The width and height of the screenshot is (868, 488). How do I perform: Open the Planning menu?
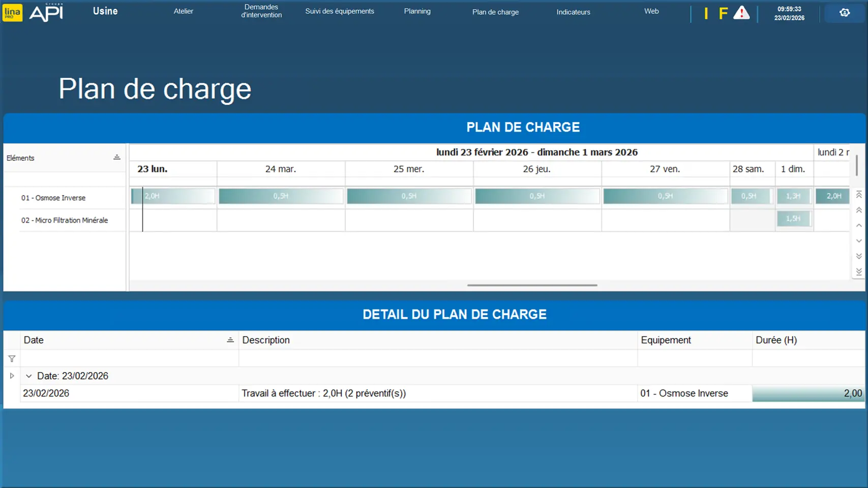(417, 11)
